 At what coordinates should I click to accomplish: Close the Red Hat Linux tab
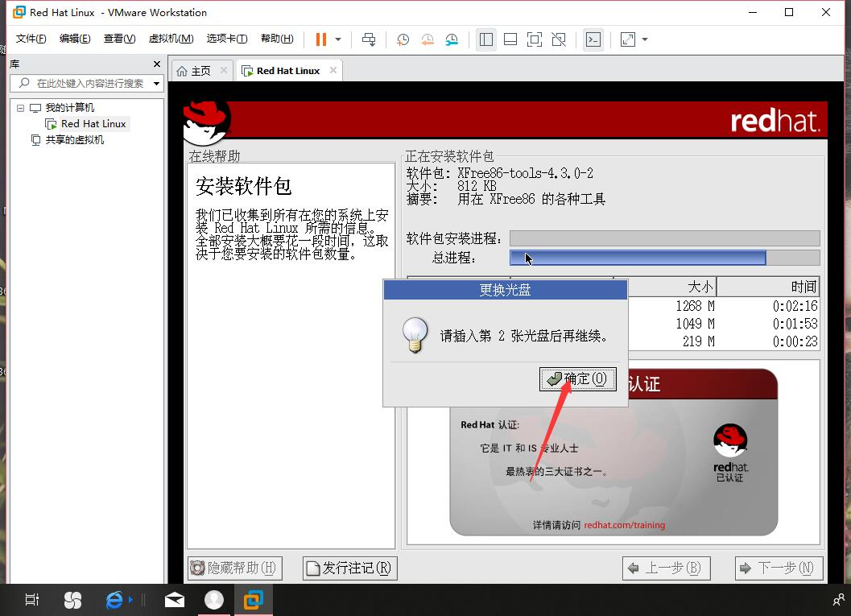tap(333, 70)
